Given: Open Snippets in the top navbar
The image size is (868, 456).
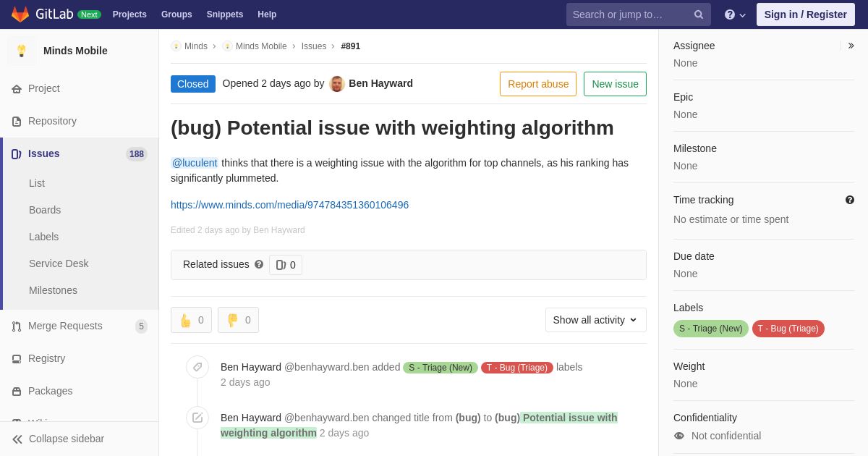Looking at the screenshot, I should pyautogui.click(x=225, y=14).
